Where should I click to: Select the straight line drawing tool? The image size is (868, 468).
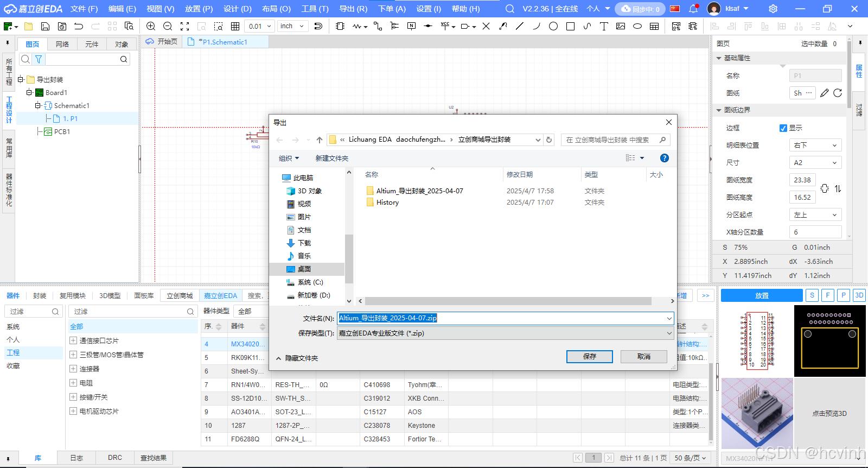click(x=519, y=26)
